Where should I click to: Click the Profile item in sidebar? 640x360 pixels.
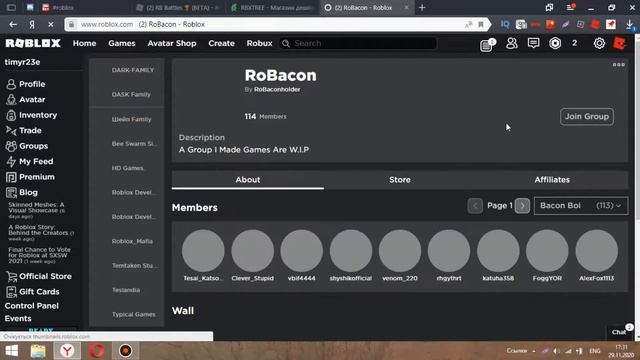click(x=26, y=84)
